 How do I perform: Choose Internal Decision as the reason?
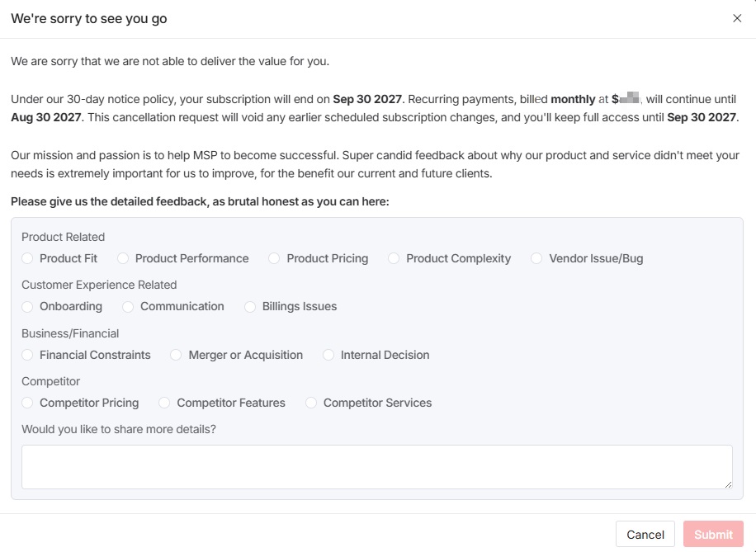click(328, 355)
